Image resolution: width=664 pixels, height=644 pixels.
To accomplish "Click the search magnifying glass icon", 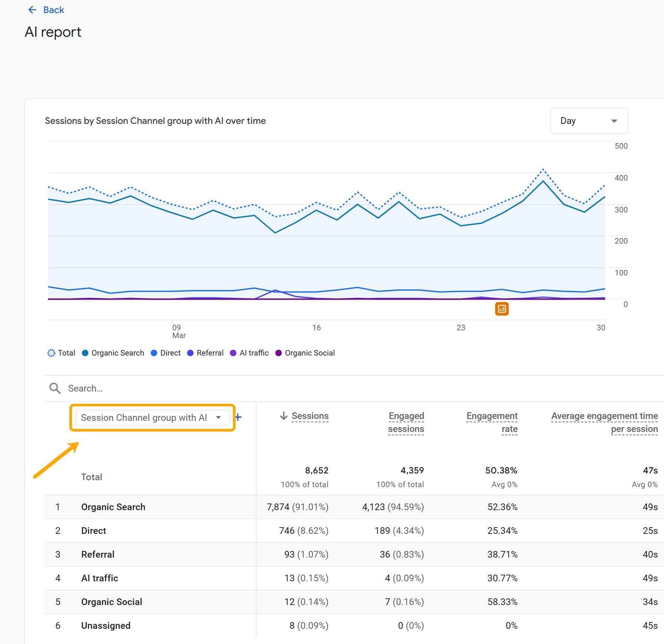I will tap(55, 388).
